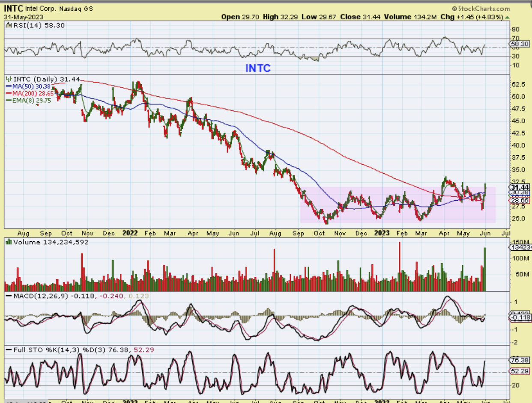Click the 47.5 price axis label
532x403 pixels.
point(519,109)
